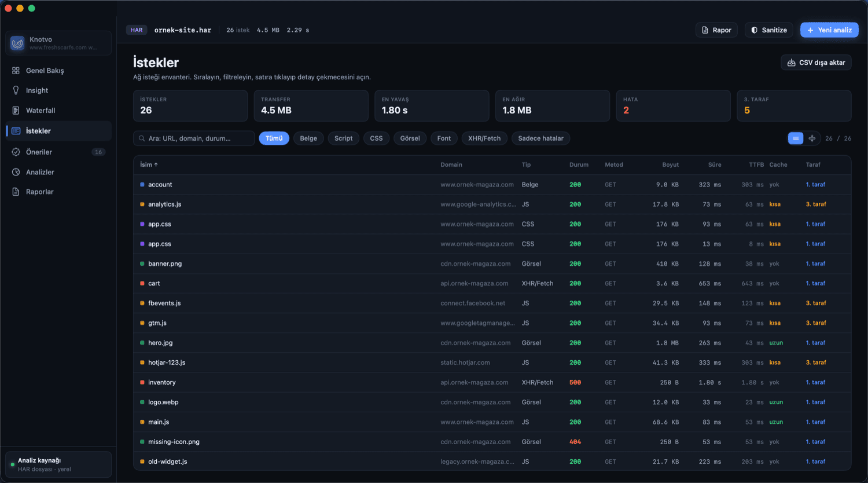Viewport: 868px width, 483px height.
Task: Open Genel Bakış overview icon in sidebar
Action: click(x=16, y=71)
